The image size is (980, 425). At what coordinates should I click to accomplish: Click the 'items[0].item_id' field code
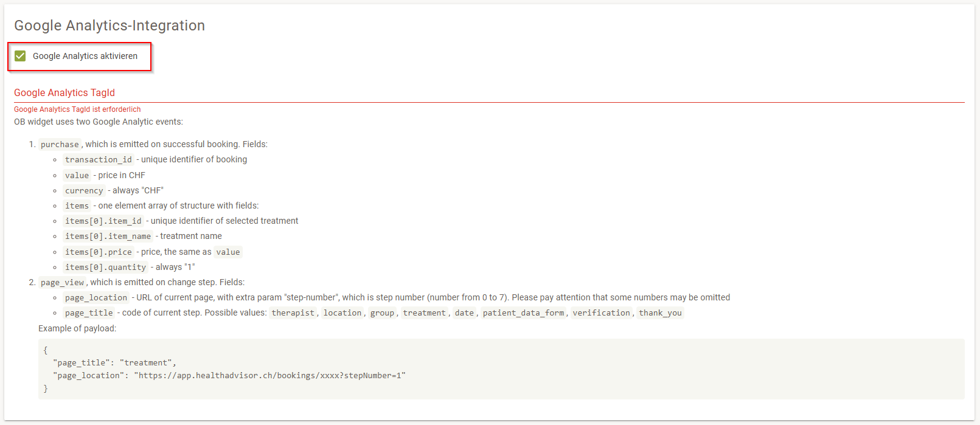pos(103,221)
